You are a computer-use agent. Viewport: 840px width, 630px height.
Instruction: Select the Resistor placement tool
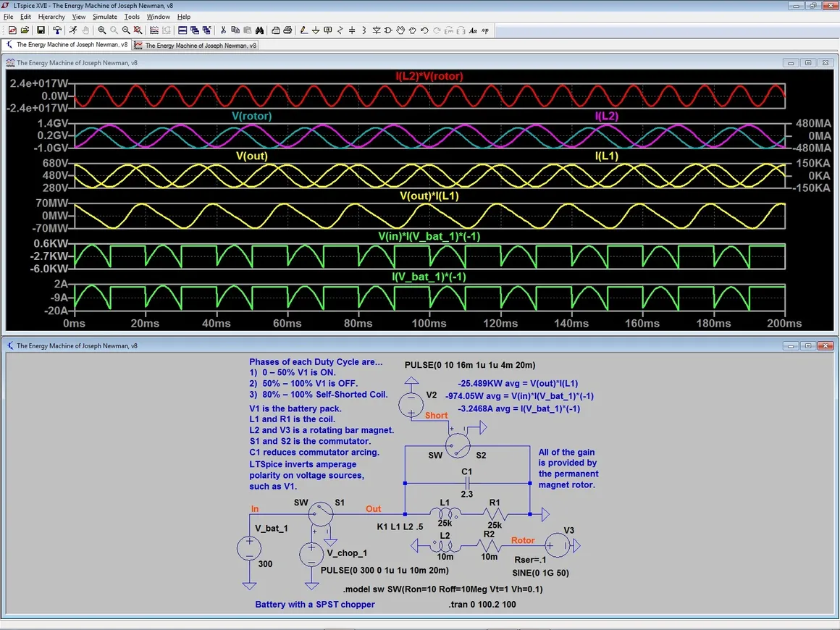[340, 30]
